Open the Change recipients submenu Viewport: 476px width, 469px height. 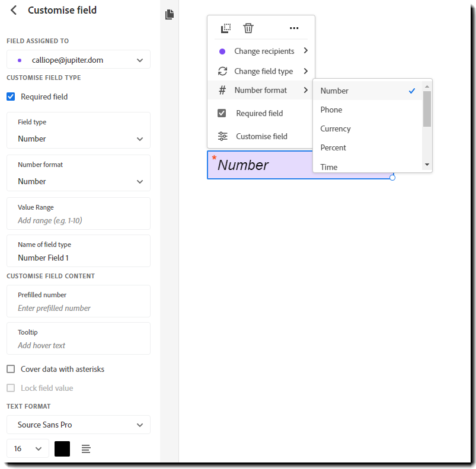pyautogui.click(x=264, y=51)
